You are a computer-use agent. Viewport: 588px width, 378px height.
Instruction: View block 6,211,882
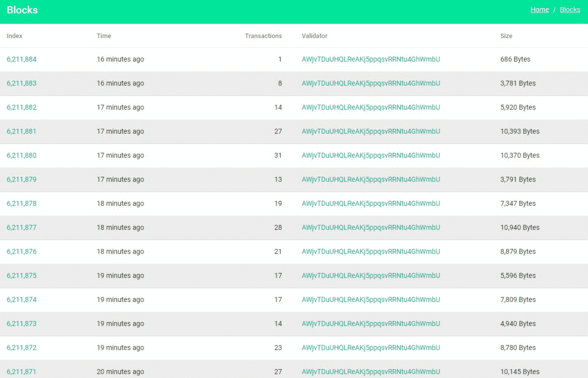pos(21,107)
